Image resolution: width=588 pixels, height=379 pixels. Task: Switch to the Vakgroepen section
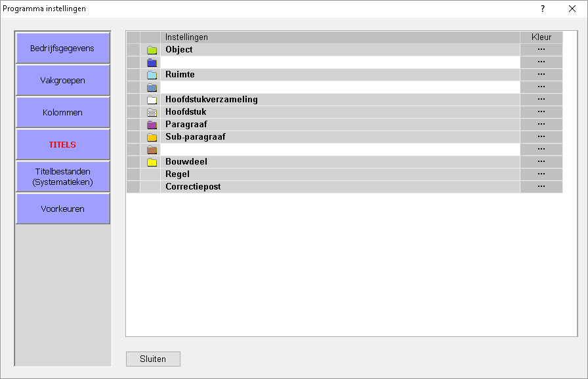[62, 81]
